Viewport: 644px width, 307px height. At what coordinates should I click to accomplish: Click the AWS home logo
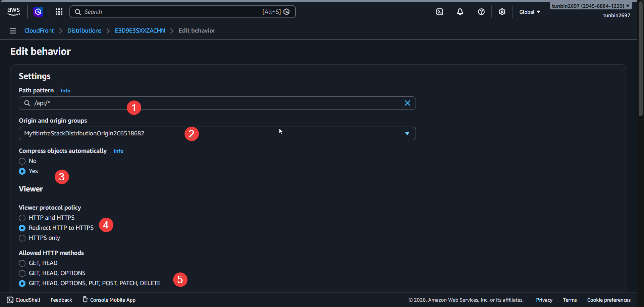pyautogui.click(x=13, y=11)
